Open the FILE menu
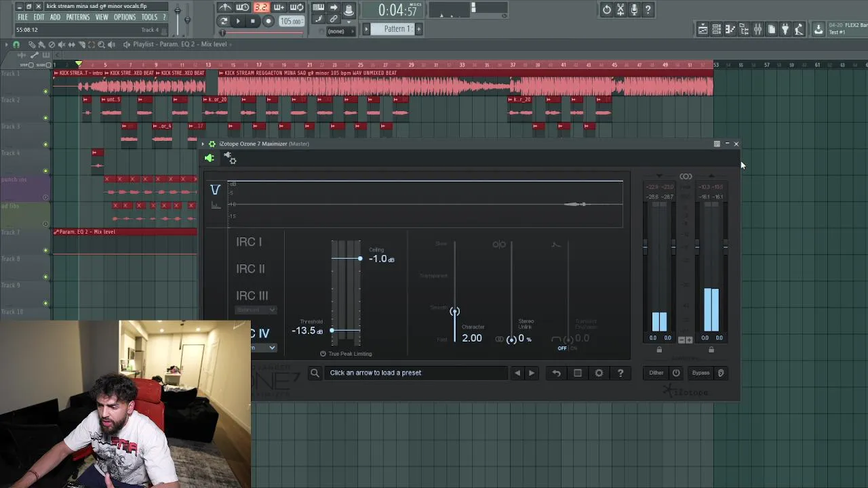Screen dimensions: 868x488 tap(23, 17)
